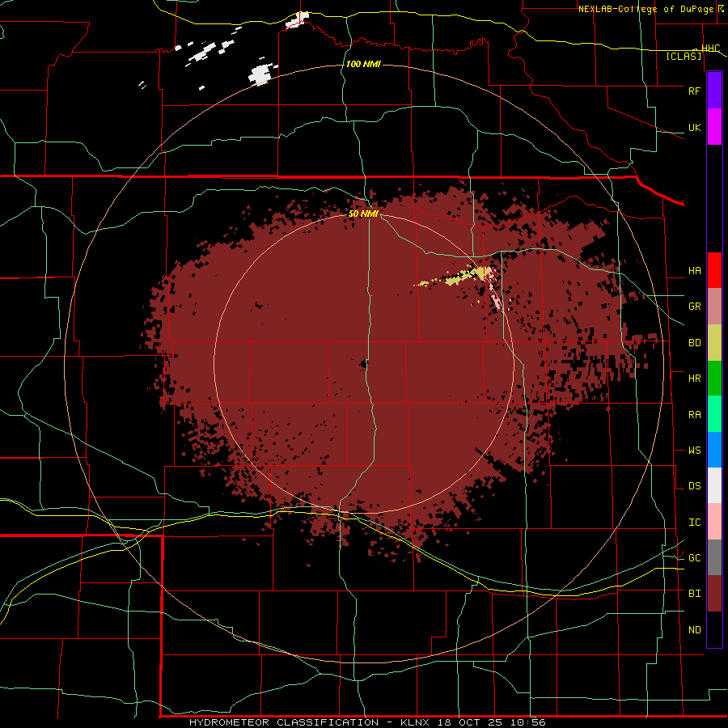728x728 pixels.
Task: Click the red HA legend swatch
Action: pyautogui.click(x=714, y=270)
